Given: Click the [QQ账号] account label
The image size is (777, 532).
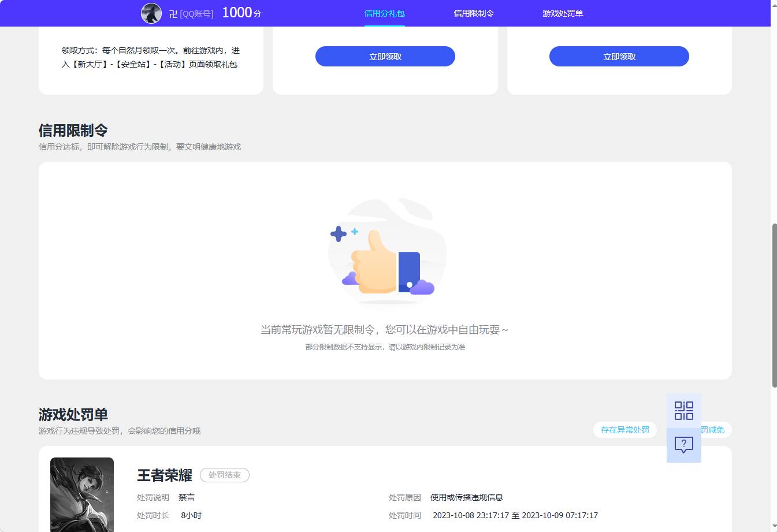Looking at the screenshot, I should pyautogui.click(x=196, y=14).
